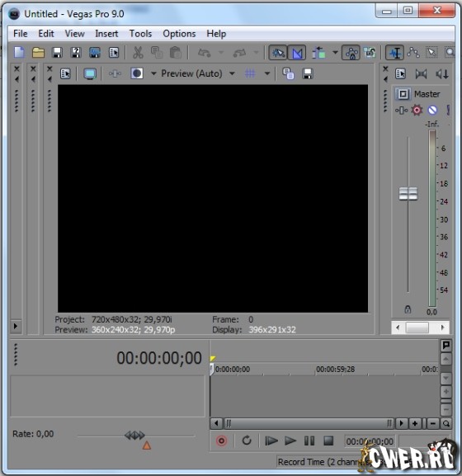Click the Undo arrow icon

204,53
